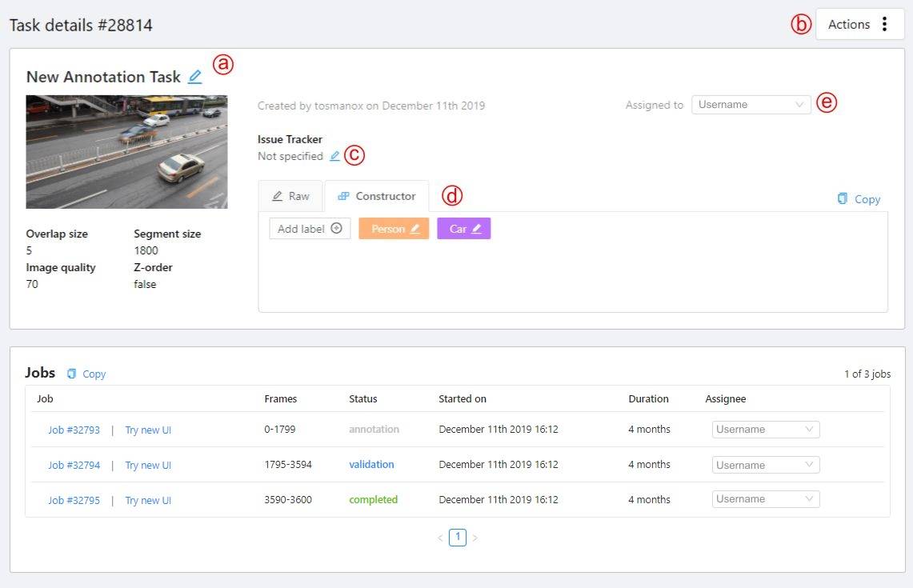Choose assignee for Job #32795
The height and width of the screenshot is (588, 913).
(765, 499)
